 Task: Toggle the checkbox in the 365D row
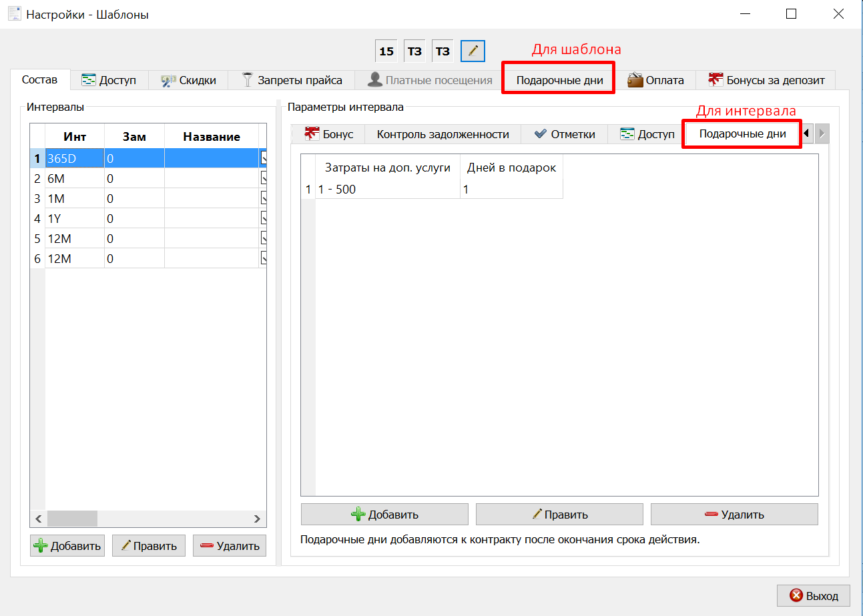[x=264, y=158]
